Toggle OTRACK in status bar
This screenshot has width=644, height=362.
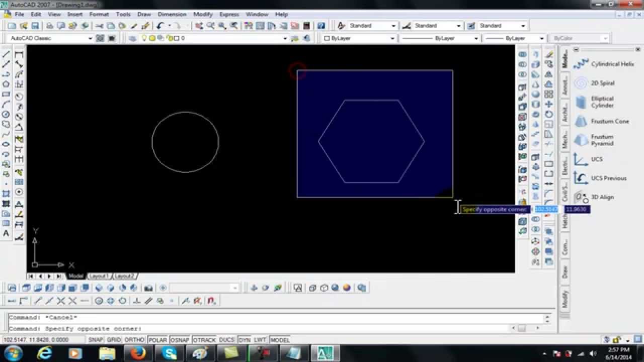[x=204, y=340]
